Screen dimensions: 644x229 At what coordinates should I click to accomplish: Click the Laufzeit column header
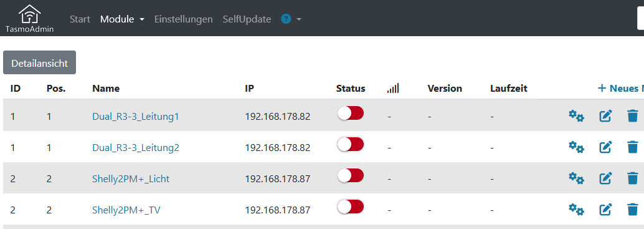click(508, 89)
